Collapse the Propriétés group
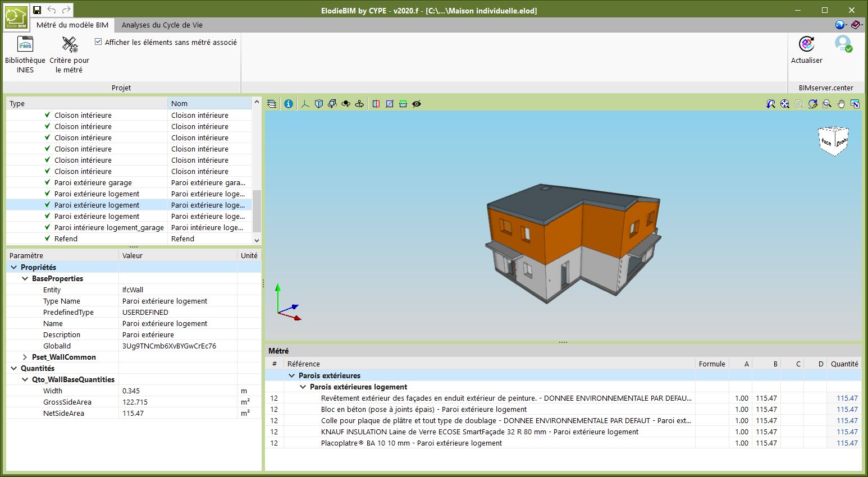868x477 pixels. click(13, 268)
